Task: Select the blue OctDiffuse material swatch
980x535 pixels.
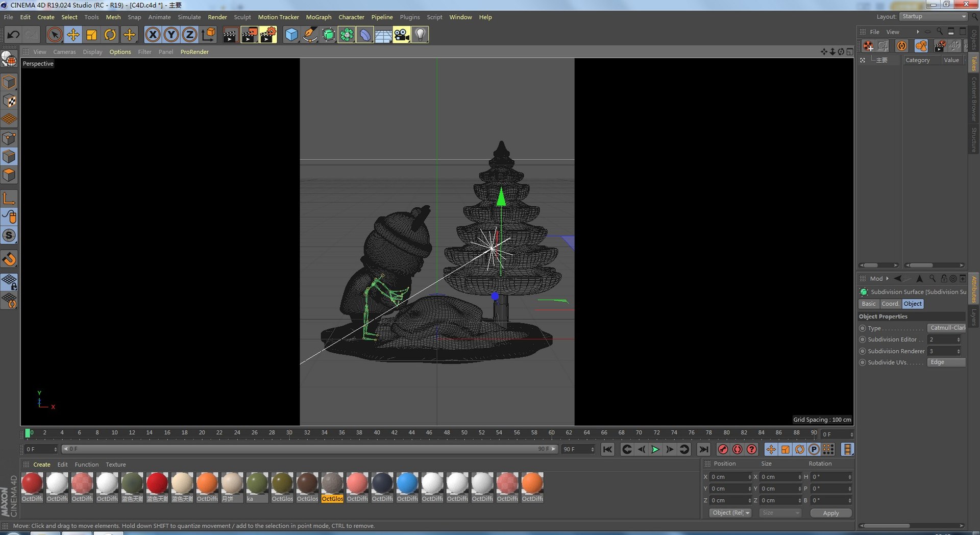Action: coord(407,483)
